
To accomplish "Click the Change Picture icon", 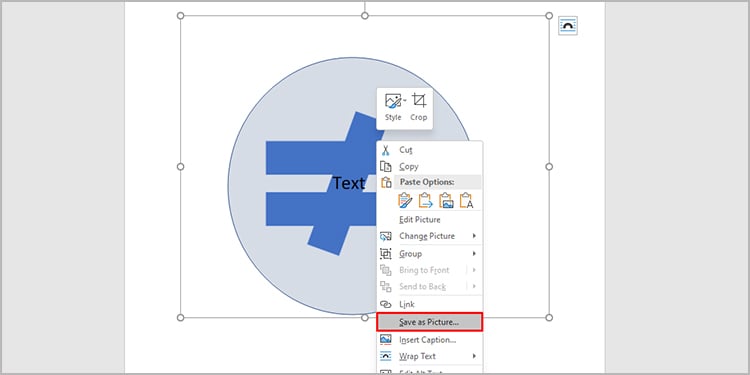I will pyautogui.click(x=386, y=236).
